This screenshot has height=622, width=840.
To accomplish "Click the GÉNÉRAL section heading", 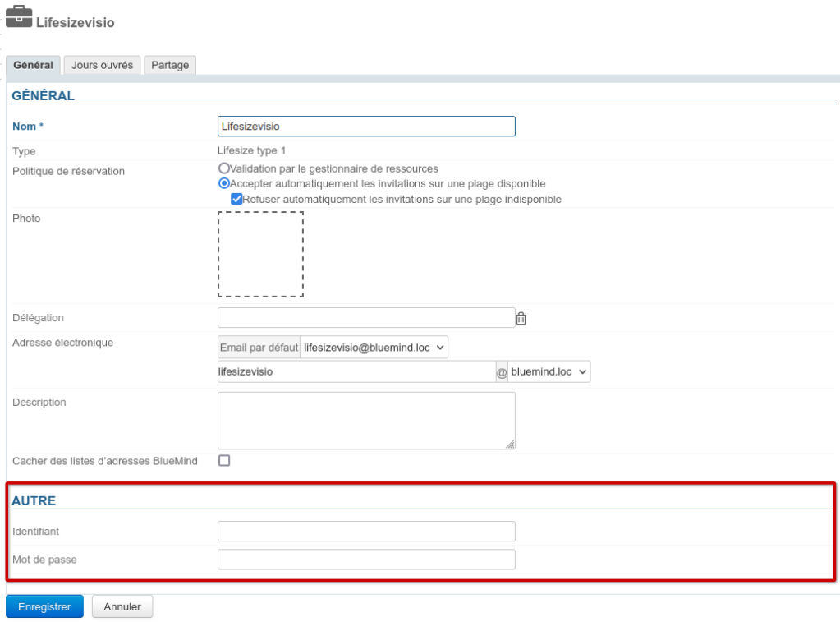I will tap(43, 96).
